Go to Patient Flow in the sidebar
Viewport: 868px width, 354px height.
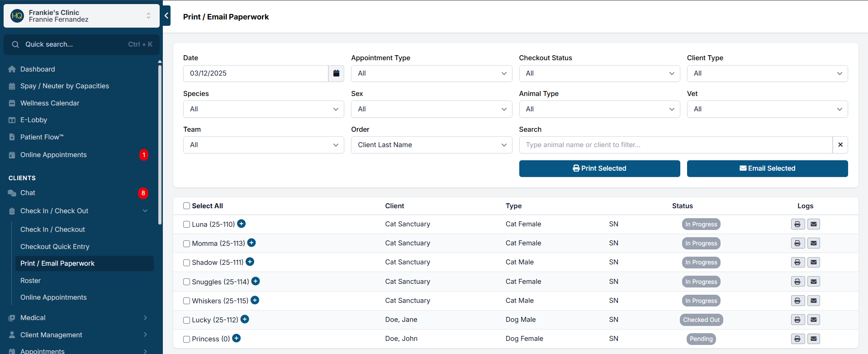42,137
